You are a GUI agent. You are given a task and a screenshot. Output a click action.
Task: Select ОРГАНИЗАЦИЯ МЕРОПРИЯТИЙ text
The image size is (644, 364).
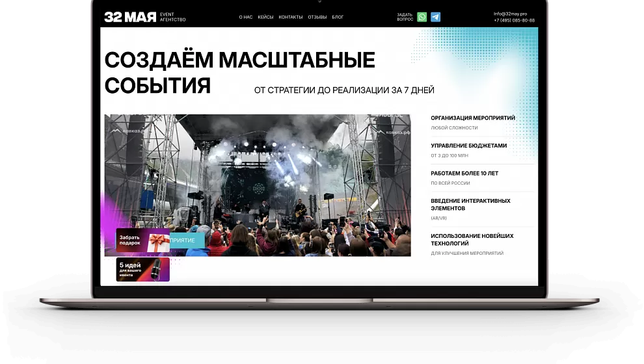pyautogui.click(x=473, y=118)
